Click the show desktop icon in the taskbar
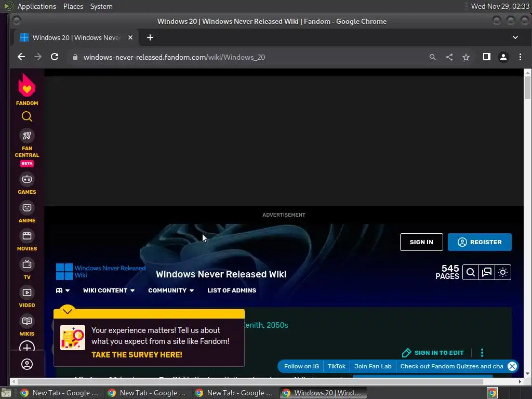532x399 pixels. [x=6, y=393]
